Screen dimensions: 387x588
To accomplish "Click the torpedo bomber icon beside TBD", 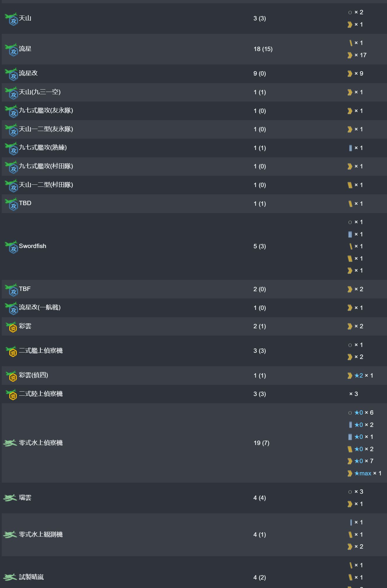I will point(11,204).
